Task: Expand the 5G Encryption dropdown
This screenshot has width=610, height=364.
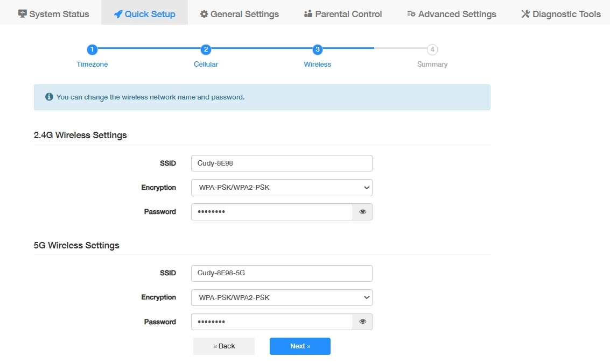Action: (x=282, y=297)
